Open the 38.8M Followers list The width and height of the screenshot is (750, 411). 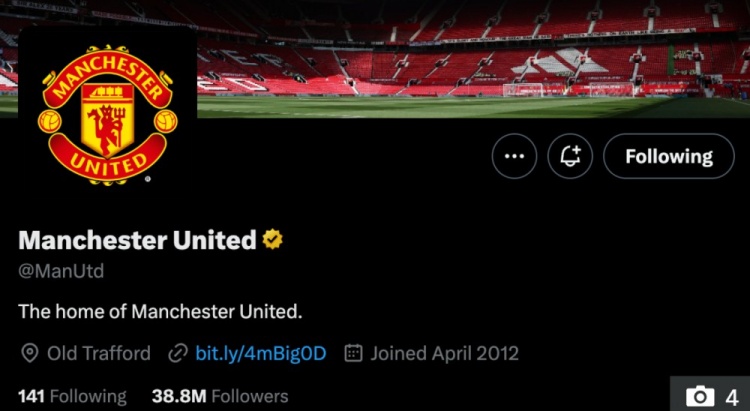point(219,396)
